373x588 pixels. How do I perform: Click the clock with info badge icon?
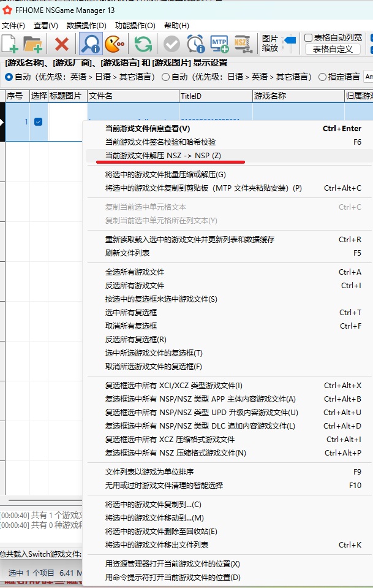(195, 44)
